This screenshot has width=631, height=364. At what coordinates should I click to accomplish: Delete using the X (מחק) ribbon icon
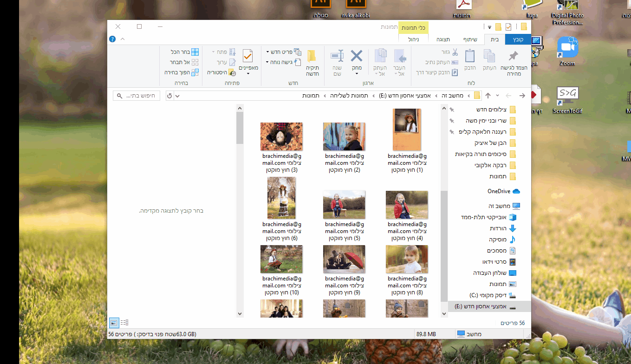[x=356, y=56]
